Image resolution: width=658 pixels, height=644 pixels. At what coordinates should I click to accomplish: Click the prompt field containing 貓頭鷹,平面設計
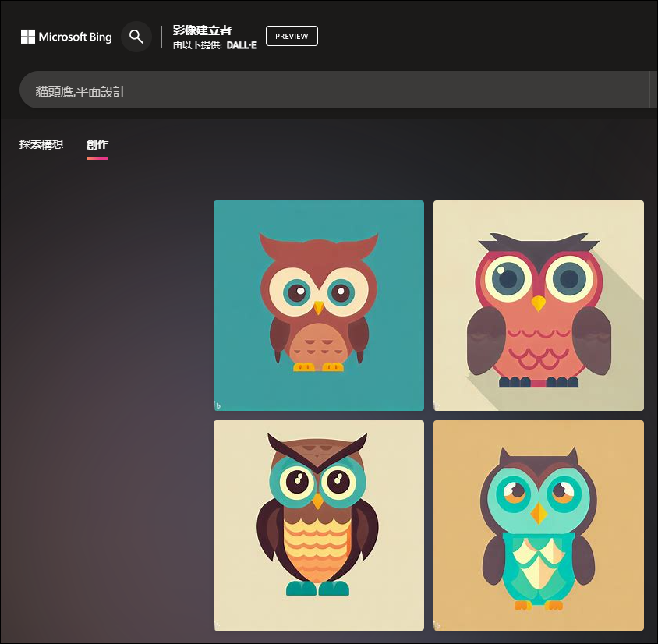pos(336,90)
